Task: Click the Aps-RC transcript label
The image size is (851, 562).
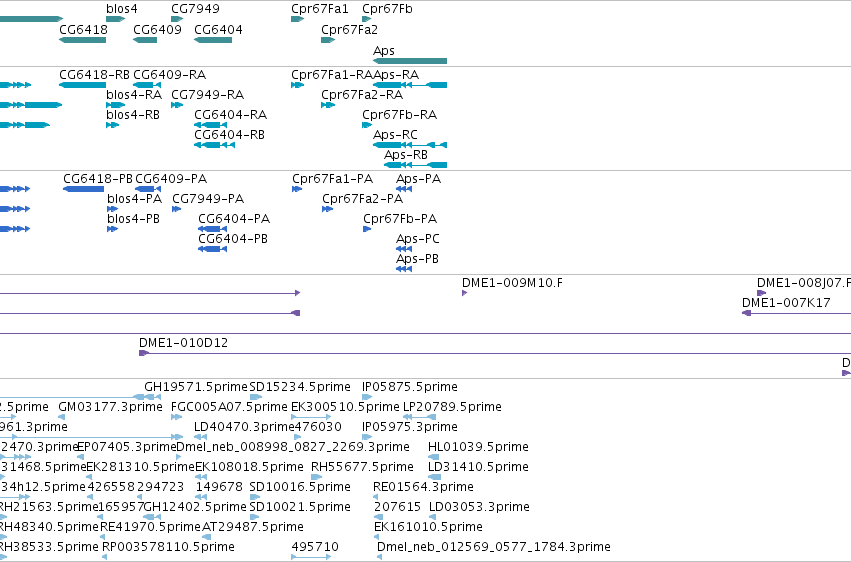Action: click(395, 135)
